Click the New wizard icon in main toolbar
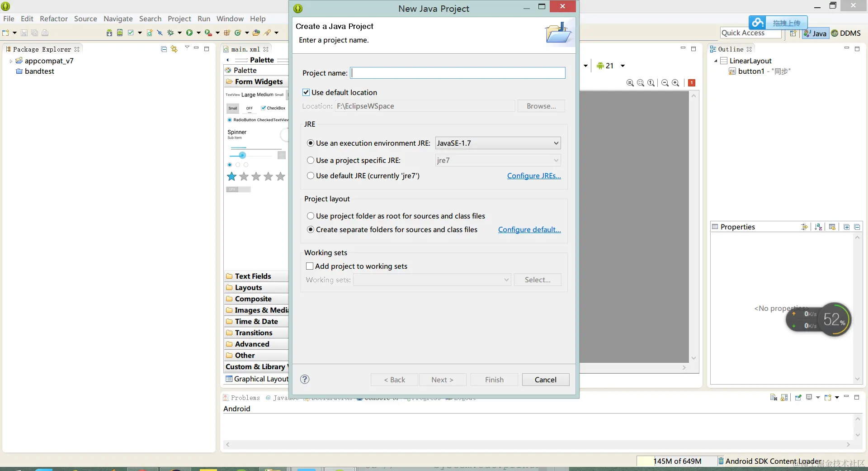This screenshot has width=868, height=471. pyautogui.click(x=6, y=33)
